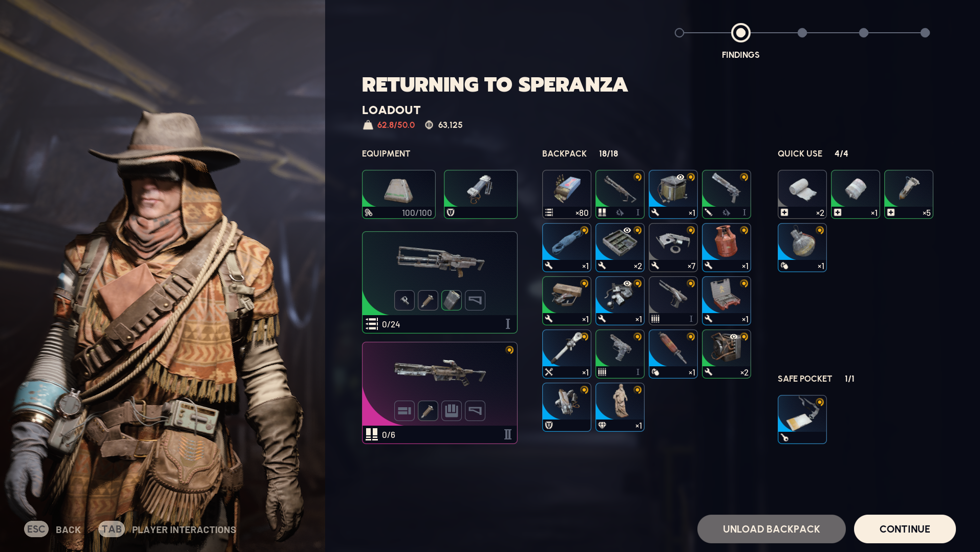Click the Unload Backpack button
This screenshot has height=552, width=980.
coord(771,529)
